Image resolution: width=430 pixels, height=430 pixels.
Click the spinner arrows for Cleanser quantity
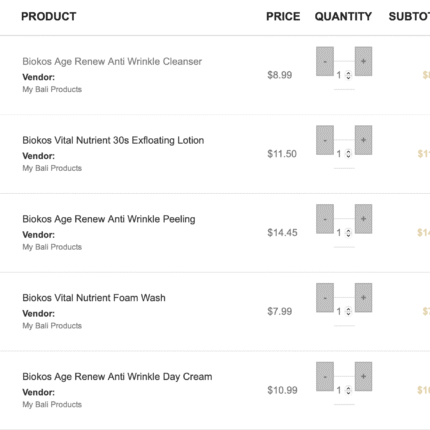348,75
